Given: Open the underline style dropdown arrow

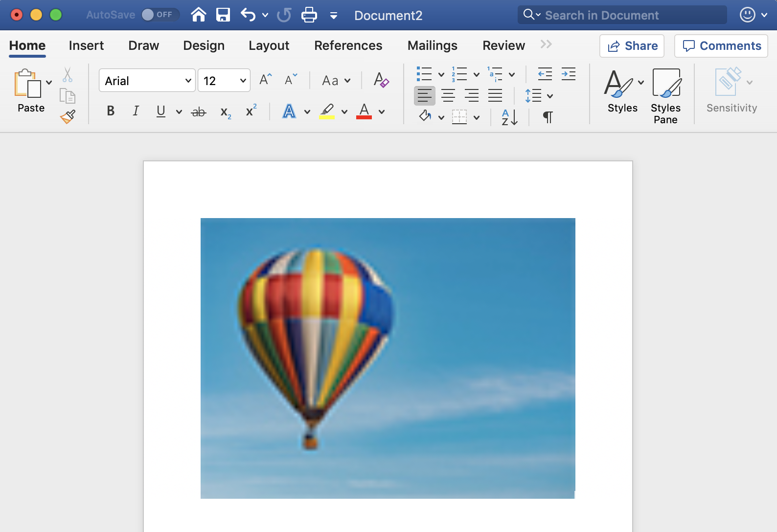Looking at the screenshot, I should click(179, 112).
